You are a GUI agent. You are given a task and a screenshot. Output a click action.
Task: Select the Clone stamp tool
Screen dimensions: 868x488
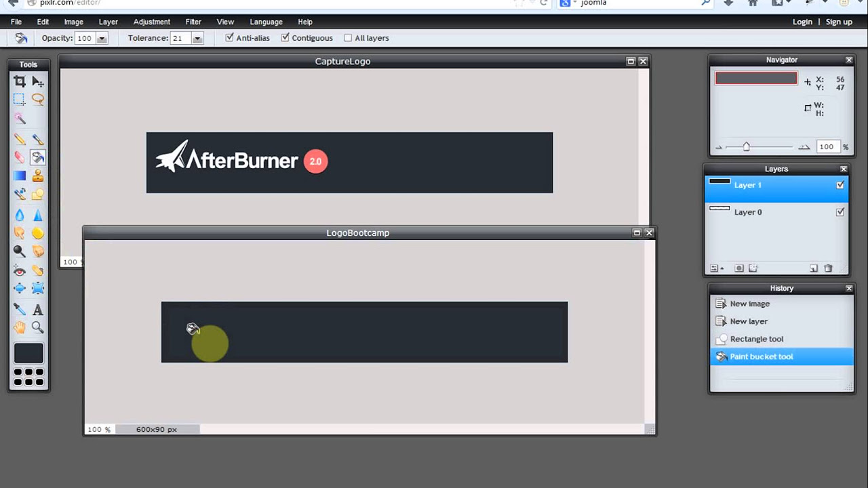tap(38, 176)
